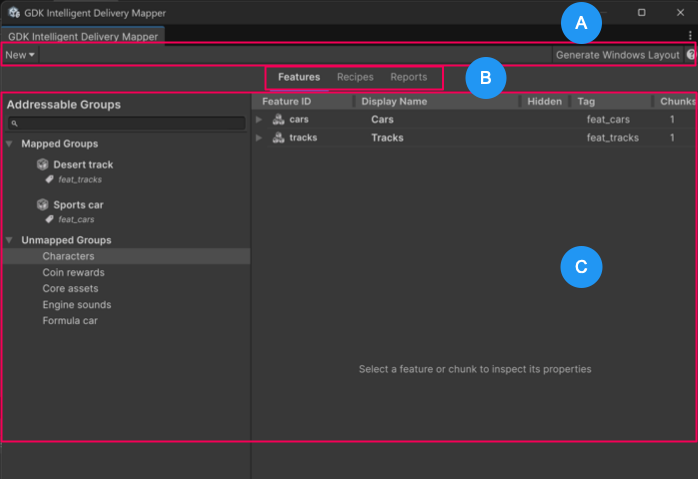Select the GDK Intelligent Delivery Mapper window tab
Screen dimensions: 698x479
83,36
